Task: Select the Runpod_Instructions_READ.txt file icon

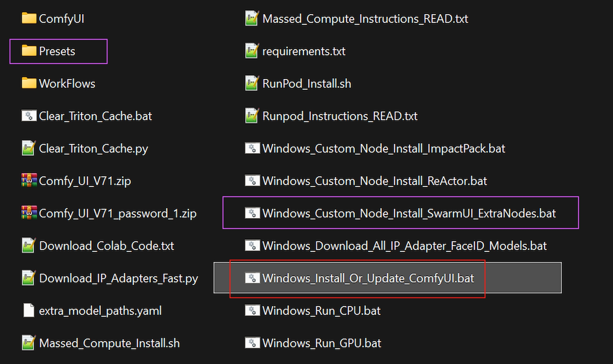Action: [x=252, y=115]
